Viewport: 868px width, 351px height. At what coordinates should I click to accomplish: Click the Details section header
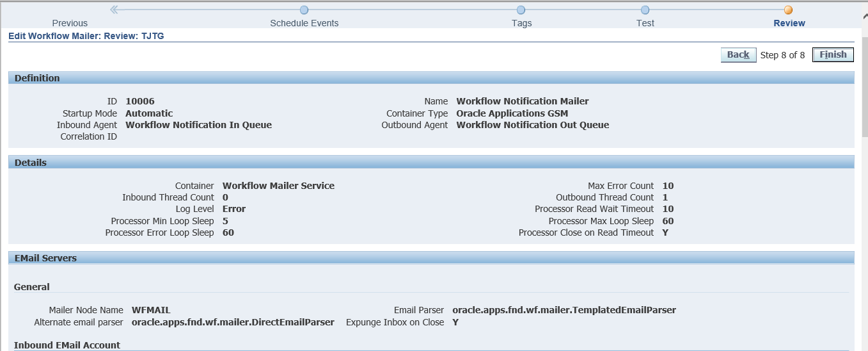[431, 163]
